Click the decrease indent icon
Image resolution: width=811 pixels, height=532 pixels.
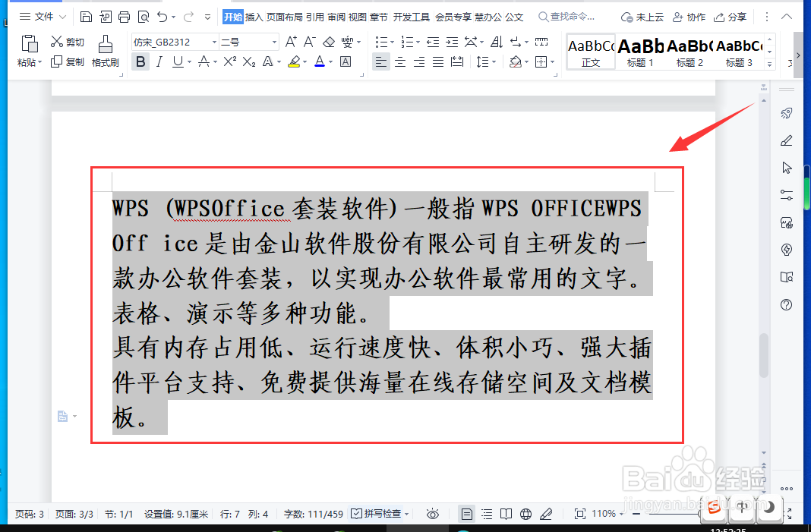433,42
